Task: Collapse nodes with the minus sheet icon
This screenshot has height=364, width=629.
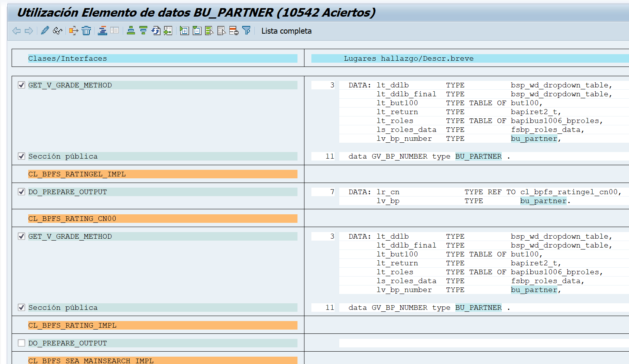Action: (197, 31)
